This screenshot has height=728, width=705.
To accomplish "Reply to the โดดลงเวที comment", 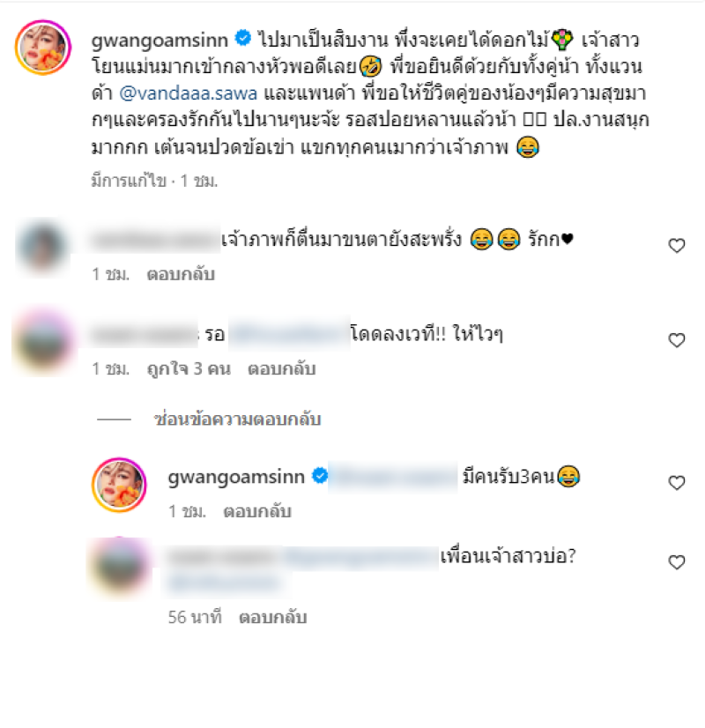I will 282,368.
